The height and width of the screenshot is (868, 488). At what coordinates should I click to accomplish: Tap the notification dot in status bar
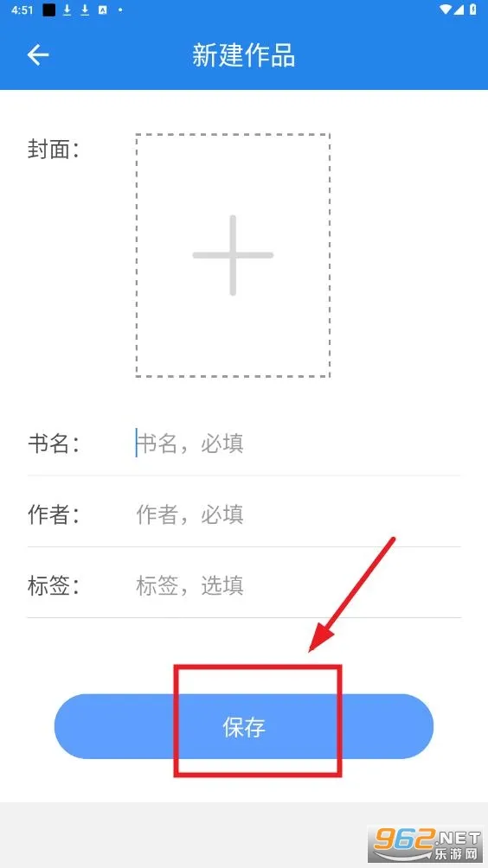(120, 10)
